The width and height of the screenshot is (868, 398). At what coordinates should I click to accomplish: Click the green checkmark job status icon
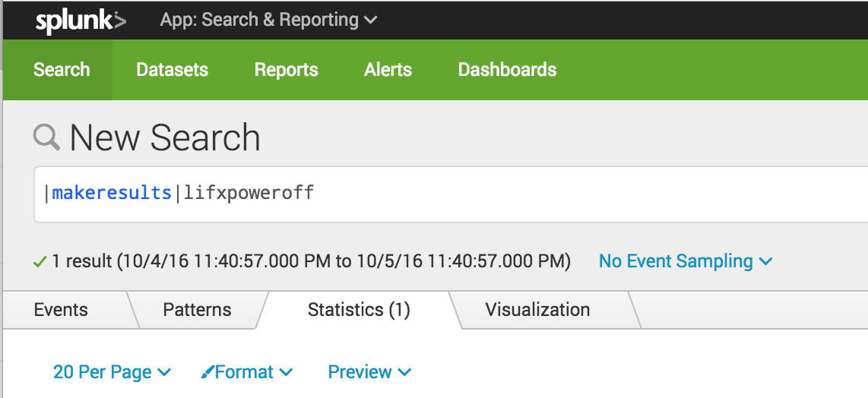(x=40, y=261)
